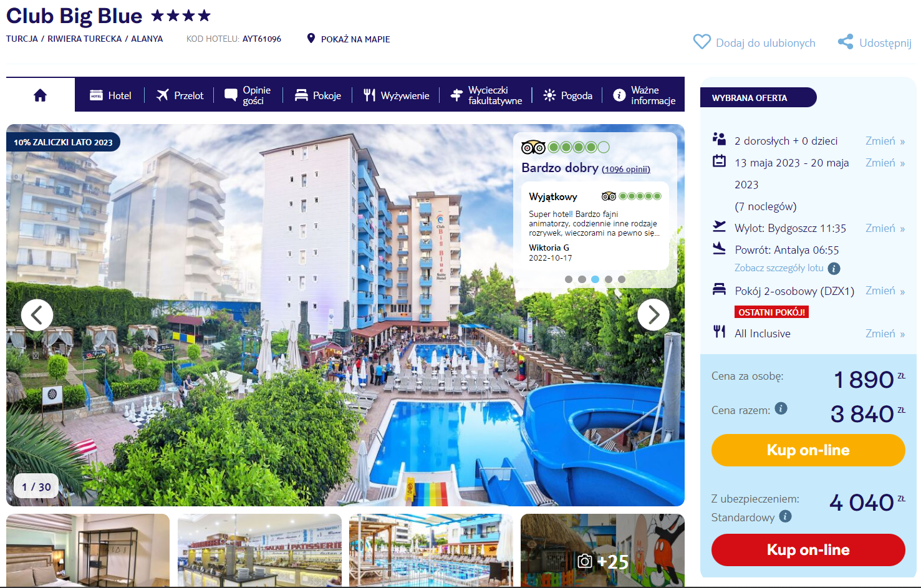Open the poolside terrace thumbnail
The height and width of the screenshot is (588, 921).
[x=431, y=550]
